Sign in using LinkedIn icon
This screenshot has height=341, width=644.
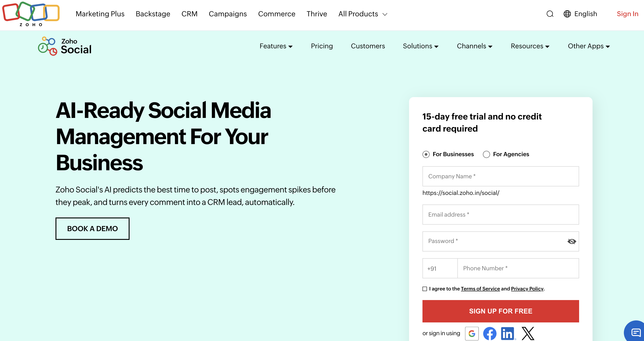pyautogui.click(x=508, y=333)
